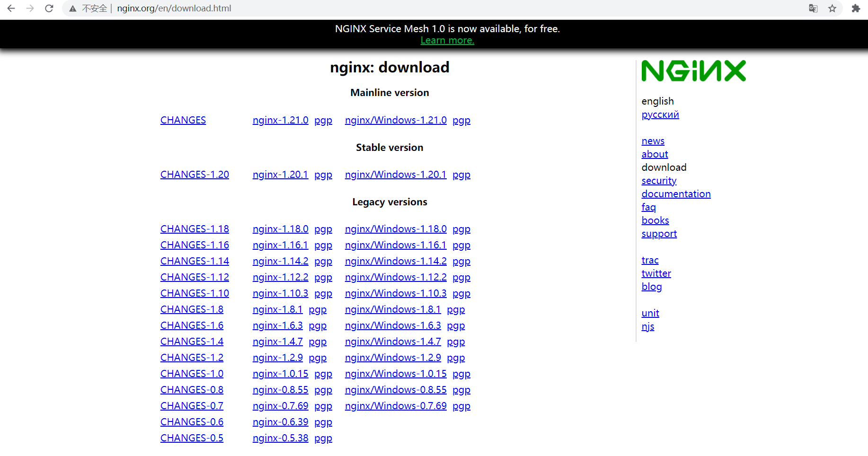Download nginx/Windows-1.16.1

[396, 245]
